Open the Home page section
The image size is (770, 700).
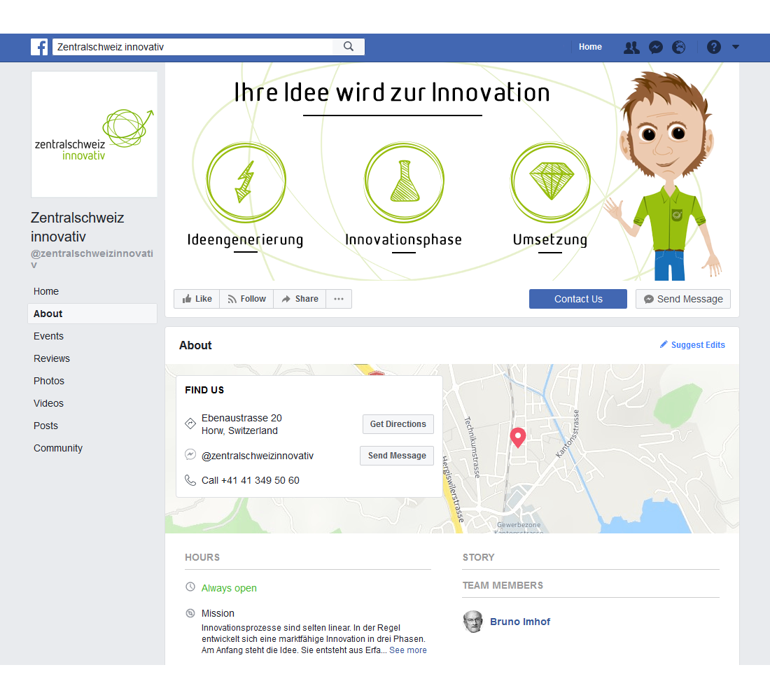(x=46, y=291)
